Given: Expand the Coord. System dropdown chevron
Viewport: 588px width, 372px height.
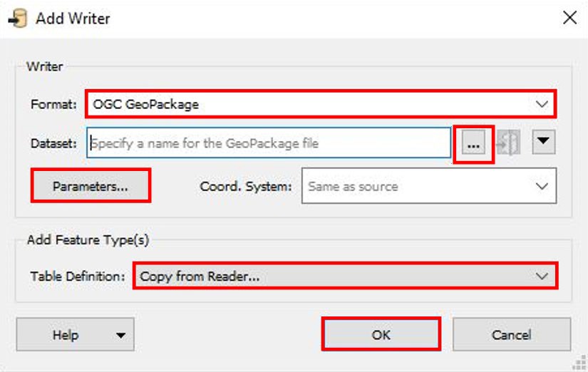Looking at the screenshot, I should 542,186.
